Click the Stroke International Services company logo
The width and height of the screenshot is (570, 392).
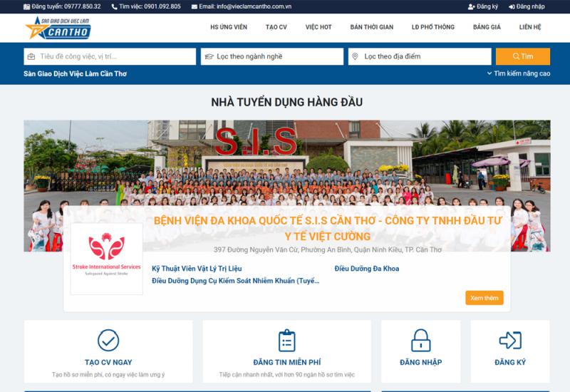click(107, 259)
